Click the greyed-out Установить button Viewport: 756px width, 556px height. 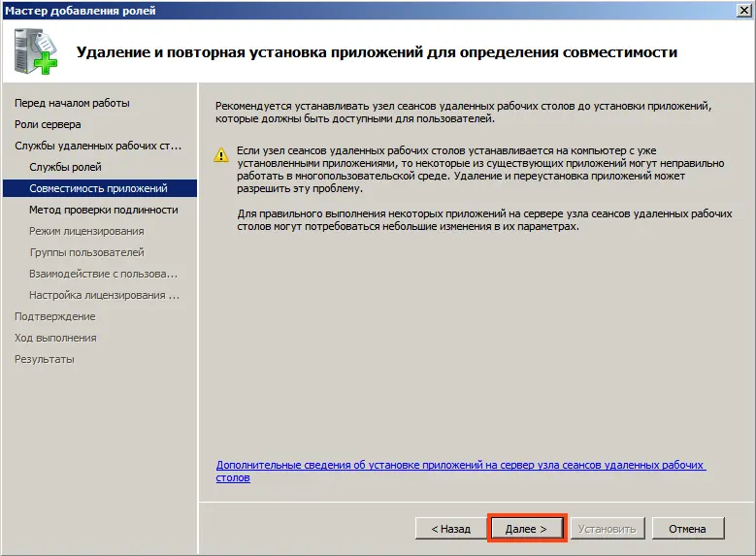pos(607,529)
